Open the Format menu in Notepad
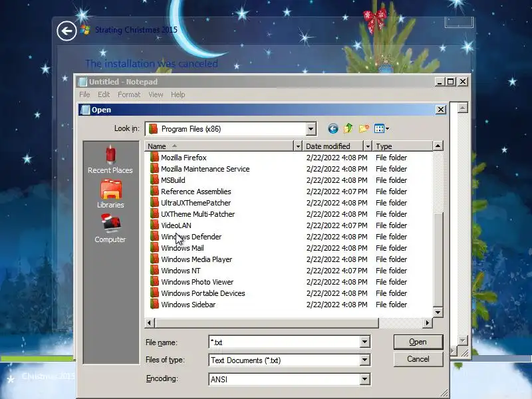 tap(129, 94)
